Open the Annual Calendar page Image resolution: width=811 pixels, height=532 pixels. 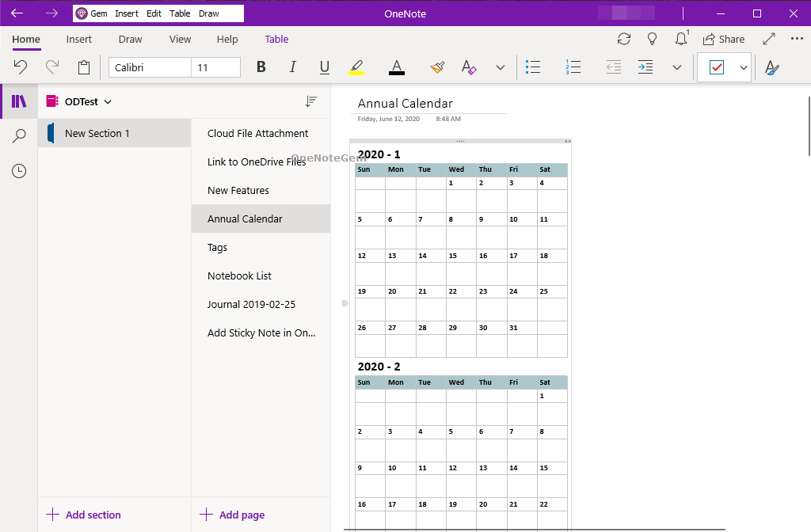coord(261,218)
